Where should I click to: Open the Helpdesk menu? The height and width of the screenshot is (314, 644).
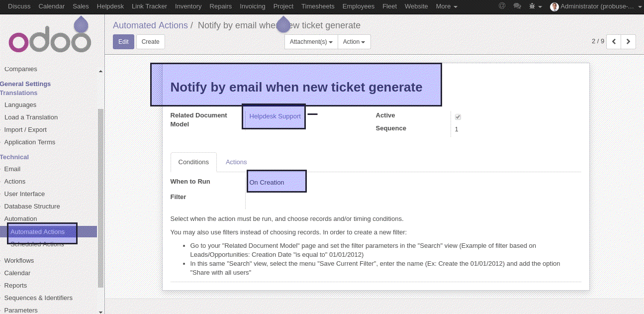pos(110,6)
